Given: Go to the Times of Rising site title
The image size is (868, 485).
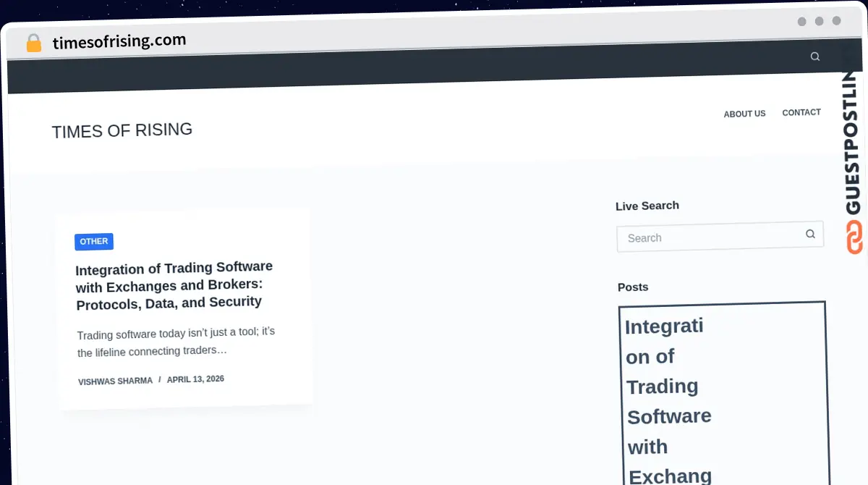Looking at the screenshot, I should [122, 130].
